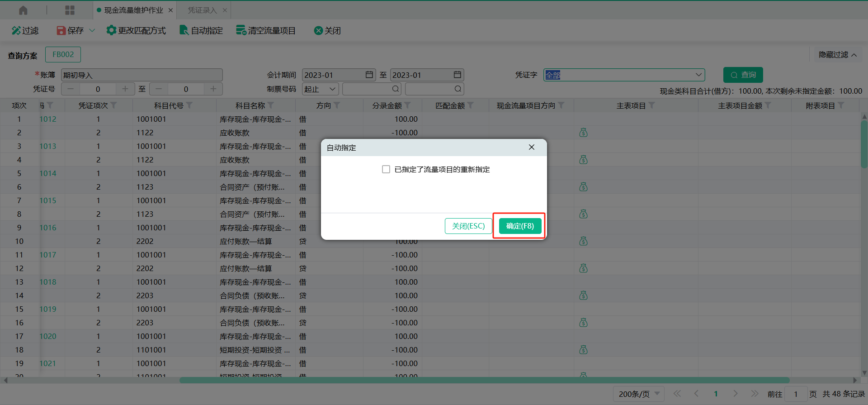Image resolution: width=868 pixels, height=405 pixels.
Task: Increase the first 凭证号 value
Action: (125, 89)
